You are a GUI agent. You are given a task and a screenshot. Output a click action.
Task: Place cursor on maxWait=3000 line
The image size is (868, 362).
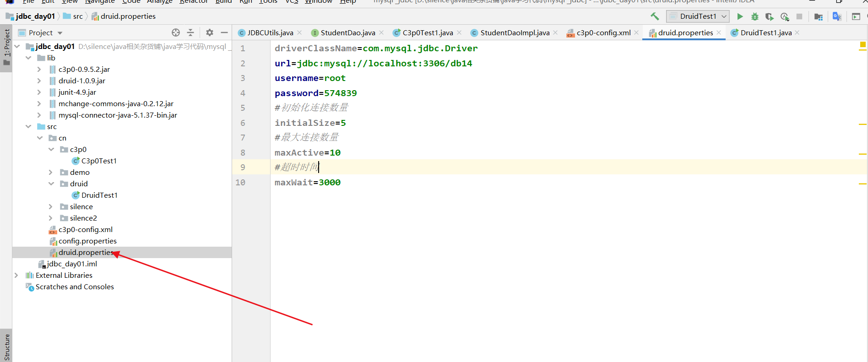pyautogui.click(x=308, y=182)
